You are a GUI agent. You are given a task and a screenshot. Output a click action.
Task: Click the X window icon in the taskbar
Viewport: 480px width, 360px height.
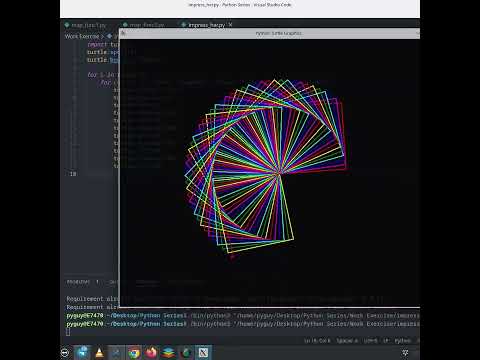click(203, 353)
